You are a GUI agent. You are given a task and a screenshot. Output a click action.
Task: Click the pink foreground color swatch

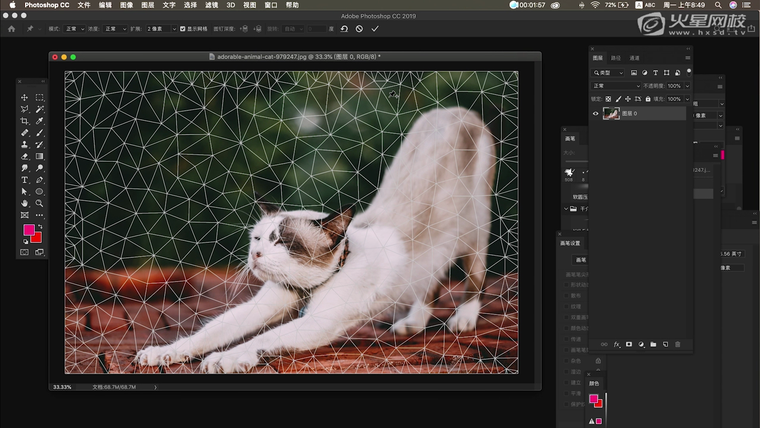point(28,231)
